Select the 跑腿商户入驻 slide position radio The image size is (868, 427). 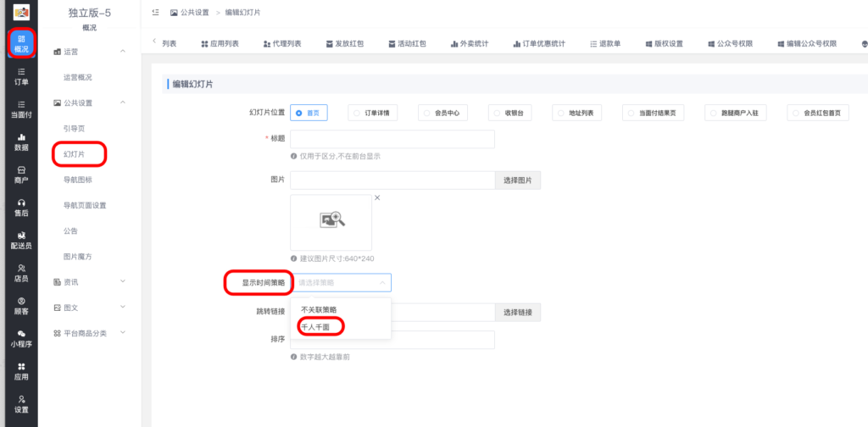point(735,113)
